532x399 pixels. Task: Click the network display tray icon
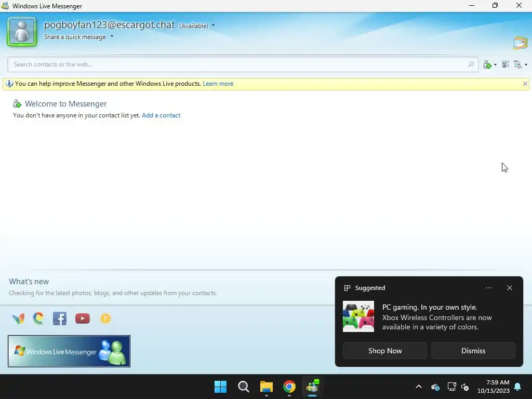click(451, 387)
